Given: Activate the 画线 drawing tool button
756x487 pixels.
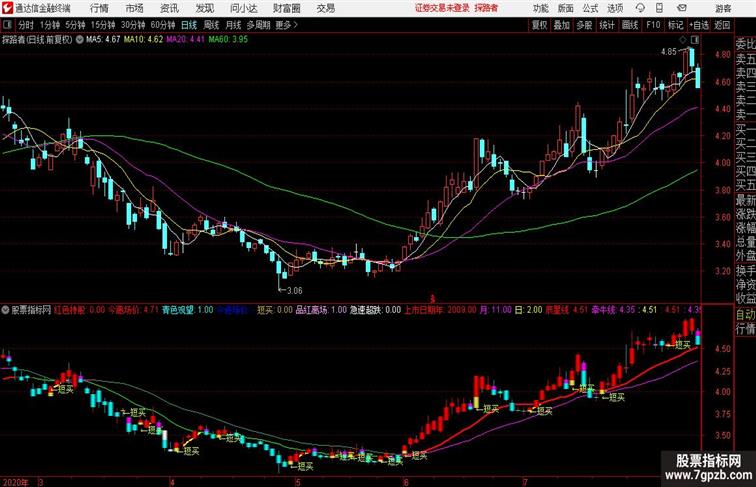Looking at the screenshot, I should click(630, 25).
